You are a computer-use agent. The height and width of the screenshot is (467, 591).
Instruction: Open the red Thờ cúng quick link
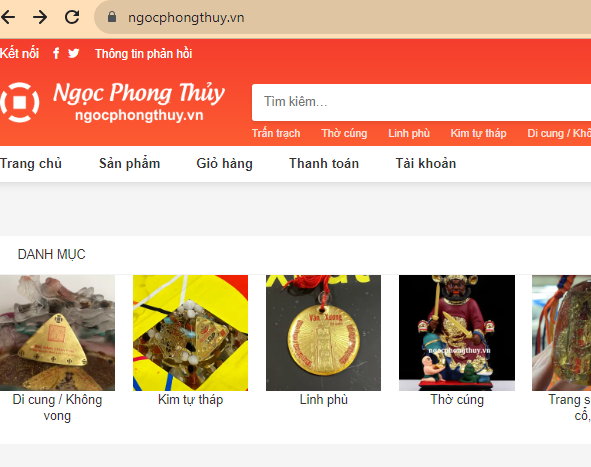pos(344,133)
